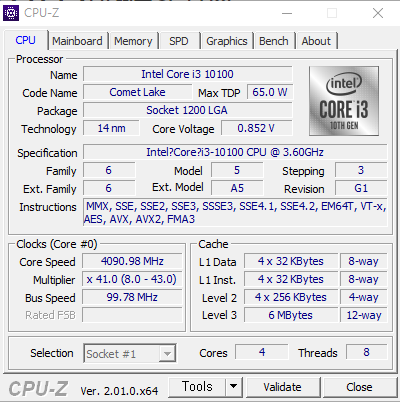This screenshot has width=400, height=402.
Task: Click the Instructions list field
Action: [235, 213]
